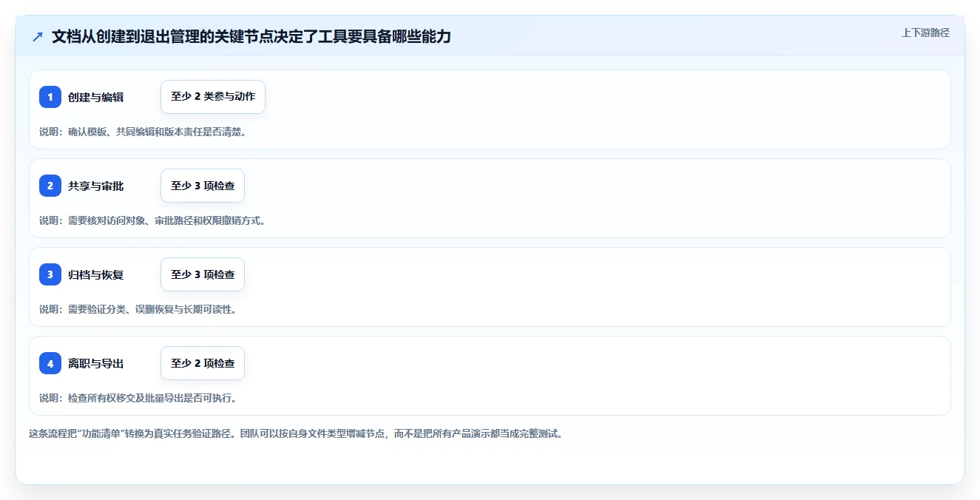Click the 至少 2 类参与动作 pill
The width and height of the screenshot is (980, 500).
pos(213,97)
